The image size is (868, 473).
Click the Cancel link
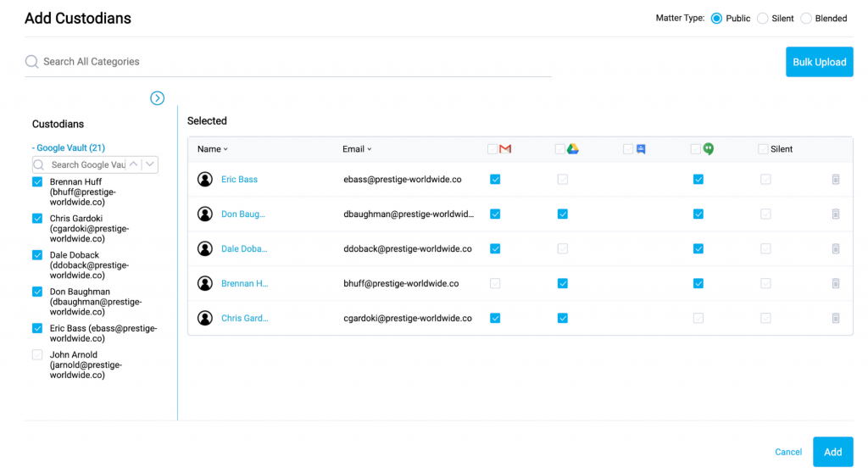coord(788,452)
